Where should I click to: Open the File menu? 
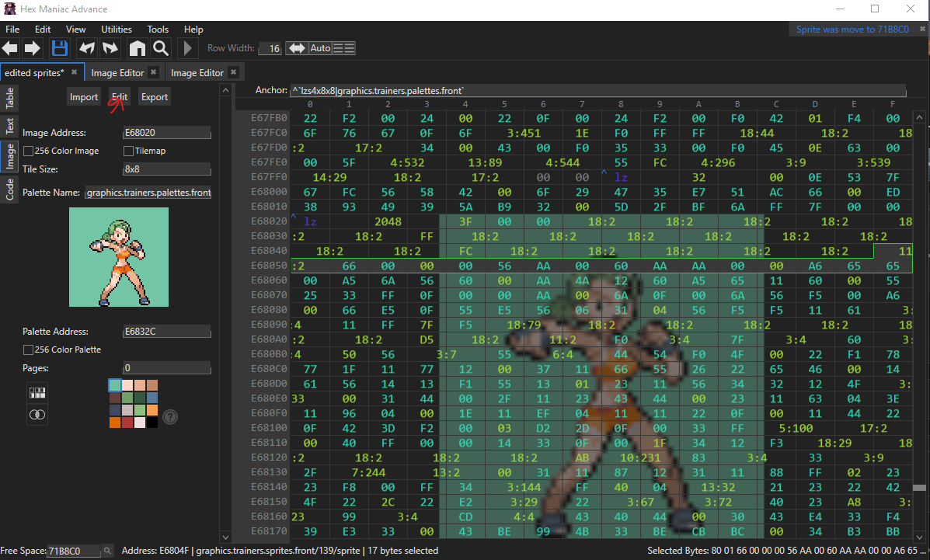[12, 29]
